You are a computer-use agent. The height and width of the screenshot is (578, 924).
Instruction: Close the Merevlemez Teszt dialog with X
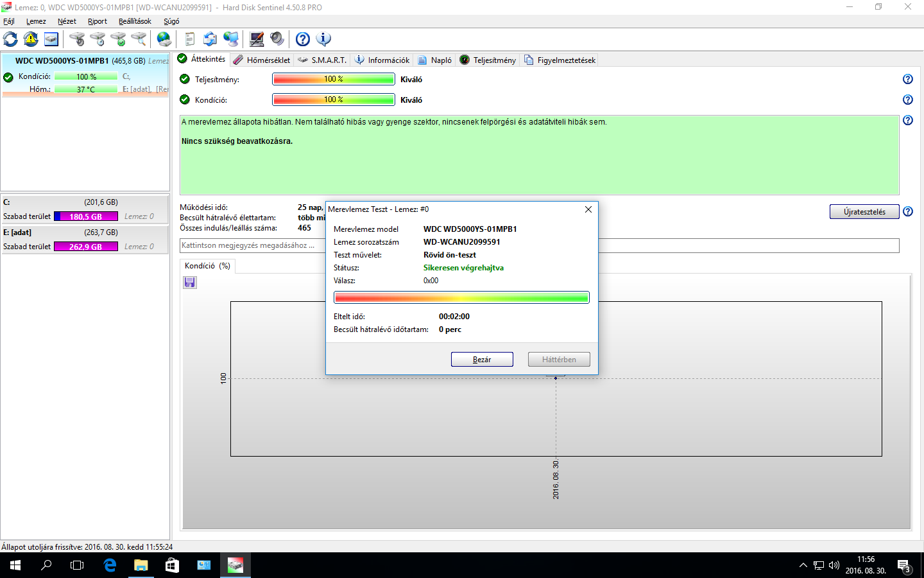click(x=588, y=209)
